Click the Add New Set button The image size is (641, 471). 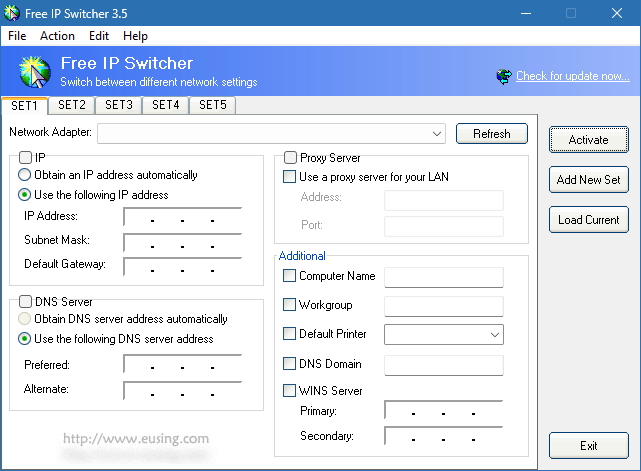tap(589, 179)
